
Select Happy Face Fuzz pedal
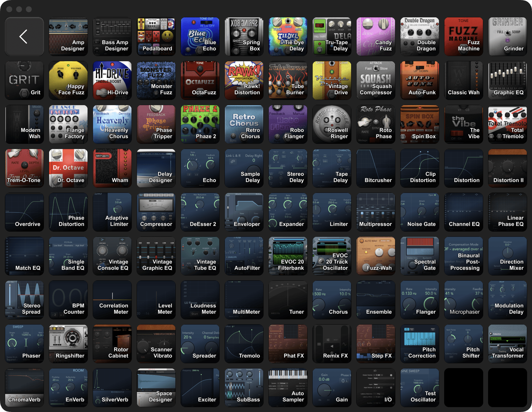[68, 80]
